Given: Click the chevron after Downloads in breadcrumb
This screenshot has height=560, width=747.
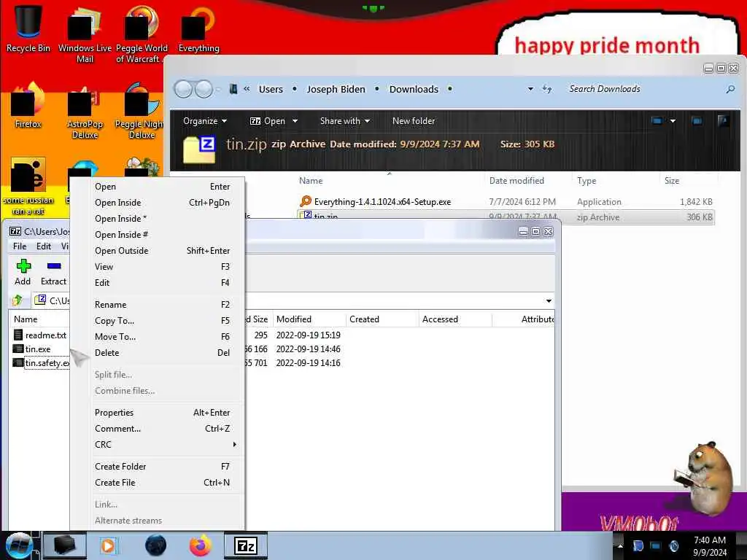Looking at the screenshot, I should click(449, 89).
